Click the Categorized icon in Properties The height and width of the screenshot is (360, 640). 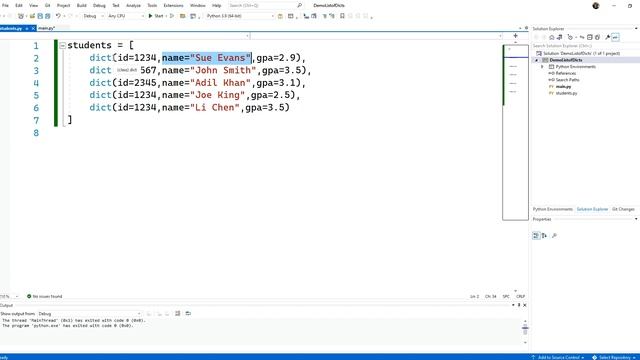click(x=536, y=236)
